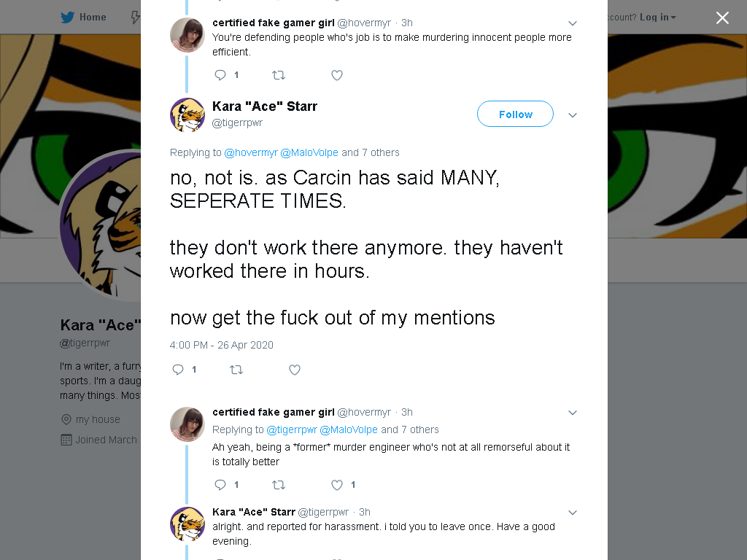Expand options for Kara's harassment report tweet
Viewport: 747px width, 560px height.
573,513
